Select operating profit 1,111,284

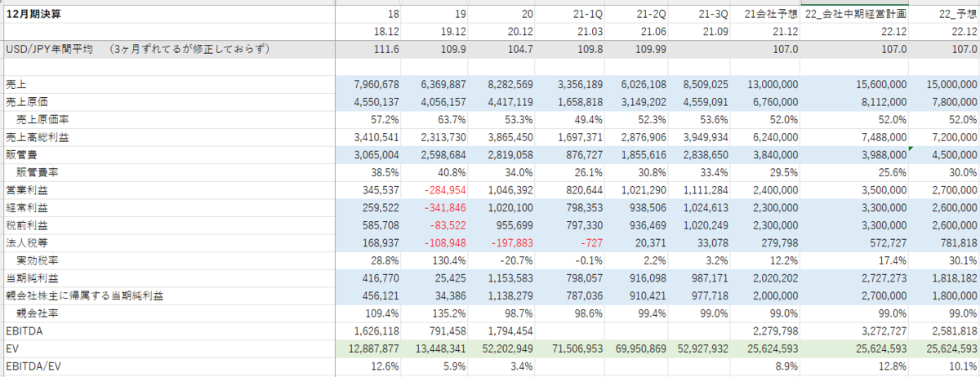point(706,189)
